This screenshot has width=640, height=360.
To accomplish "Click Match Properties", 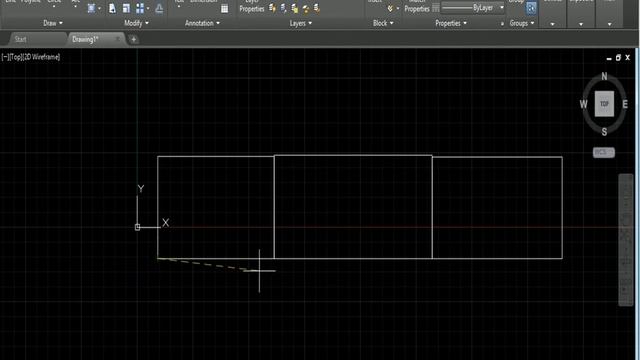I will [x=417, y=7].
